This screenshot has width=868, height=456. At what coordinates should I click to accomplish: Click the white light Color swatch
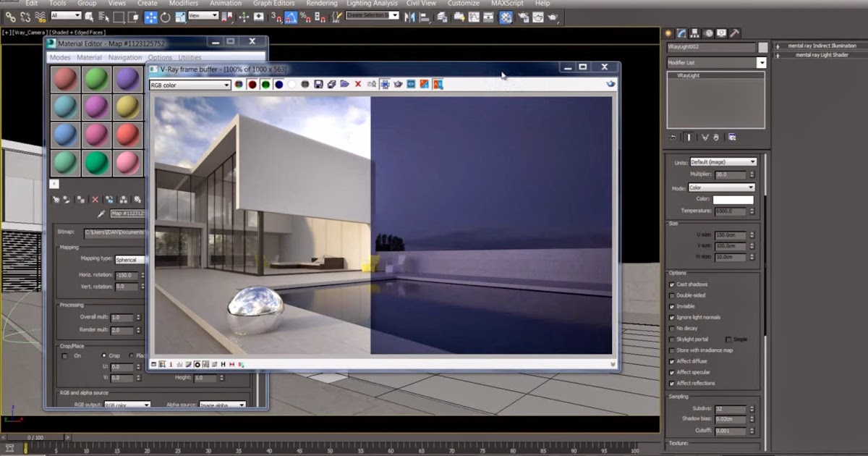733,200
